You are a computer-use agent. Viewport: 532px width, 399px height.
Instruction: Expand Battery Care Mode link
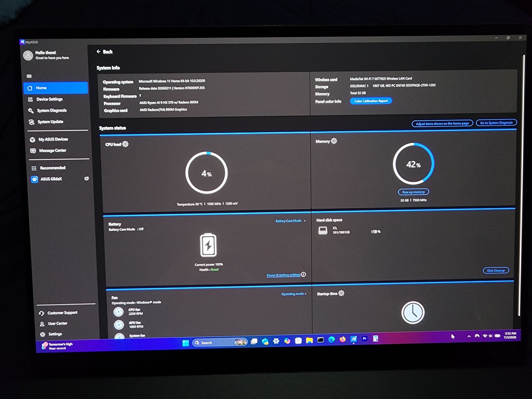point(291,221)
